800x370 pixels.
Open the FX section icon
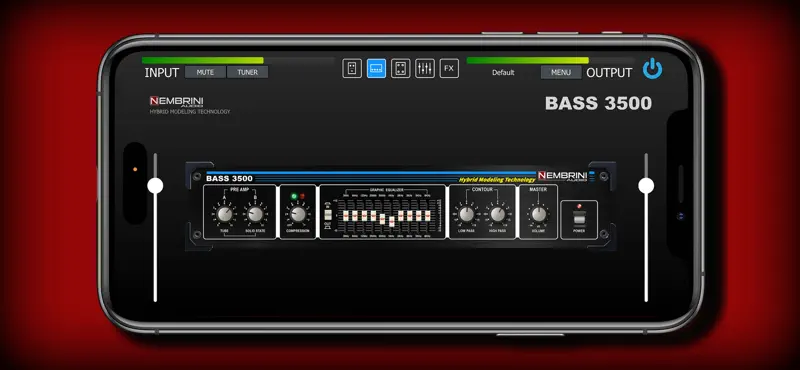point(449,68)
